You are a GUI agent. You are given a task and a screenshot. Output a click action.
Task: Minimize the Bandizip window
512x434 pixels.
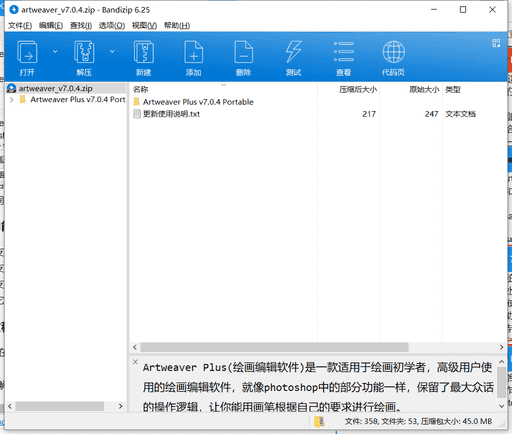tap(434, 10)
